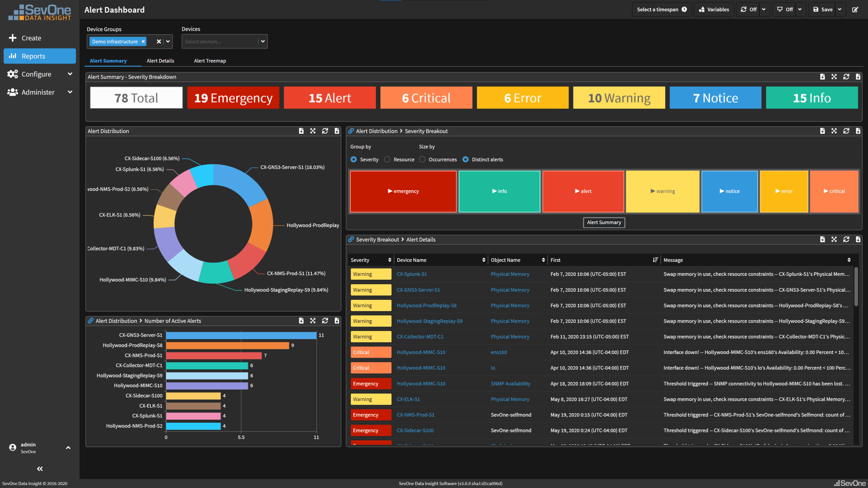The height and width of the screenshot is (488, 868).
Task: Click link icon beside Severity Breakout title
Action: click(351, 131)
